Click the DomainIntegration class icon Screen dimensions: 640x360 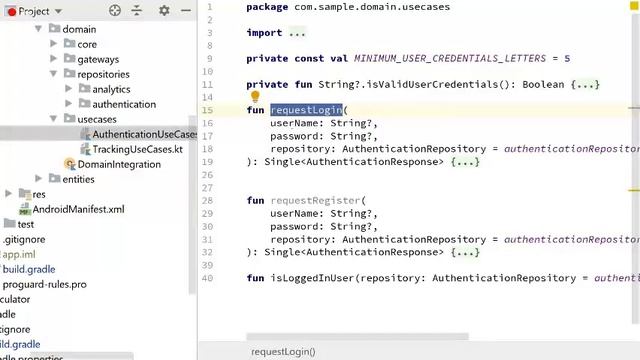70,164
